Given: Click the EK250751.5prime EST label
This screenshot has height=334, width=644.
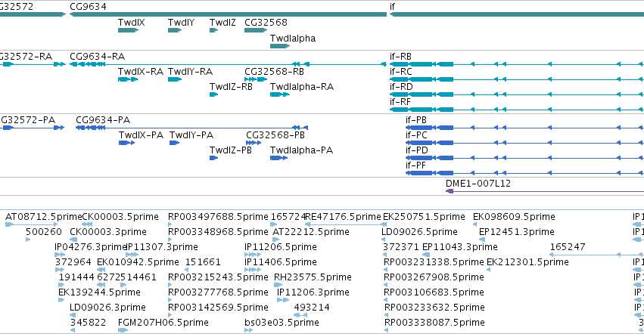Looking at the screenshot, I should coord(424,217).
